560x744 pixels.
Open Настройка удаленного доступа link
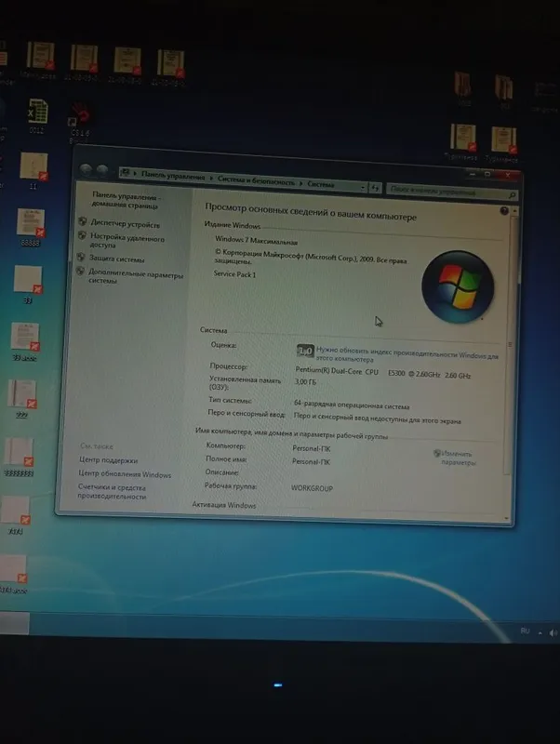(x=127, y=241)
